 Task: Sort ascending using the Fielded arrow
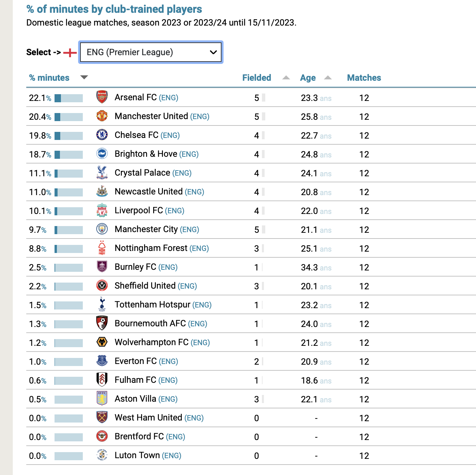[x=286, y=77]
